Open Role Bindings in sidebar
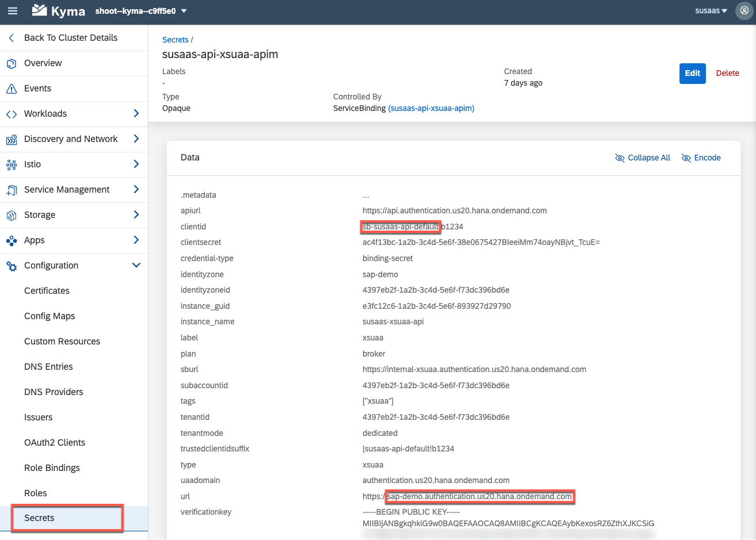This screenshot has width=756, height=540. 74,468
